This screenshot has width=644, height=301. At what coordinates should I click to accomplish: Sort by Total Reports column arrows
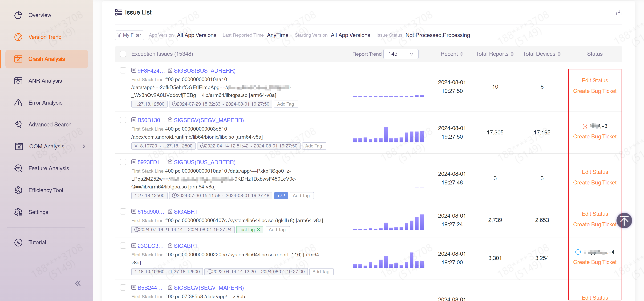(512, 54)
